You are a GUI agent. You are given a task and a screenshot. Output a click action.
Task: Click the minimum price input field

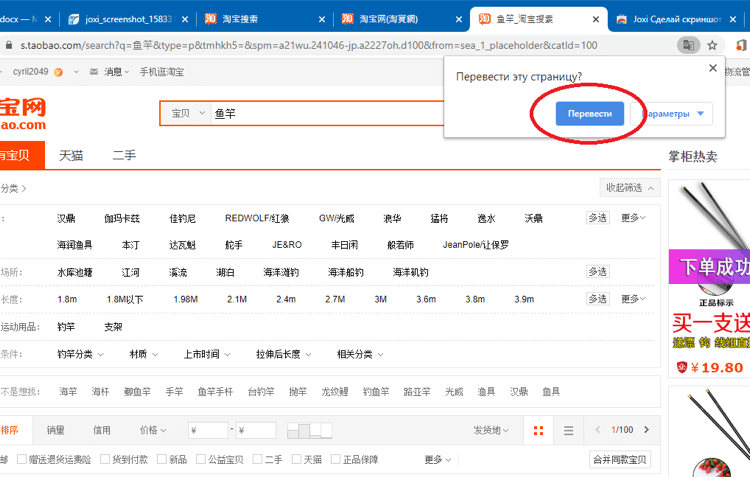[208, 430]
